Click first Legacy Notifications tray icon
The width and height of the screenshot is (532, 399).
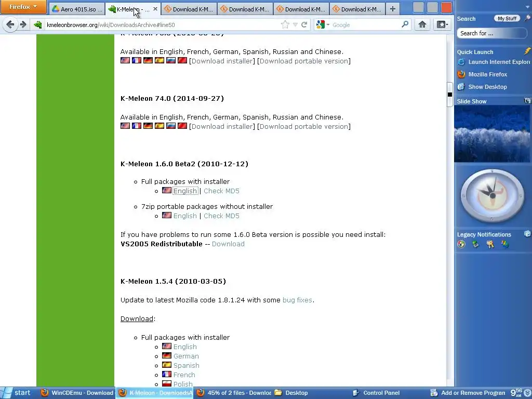click(x=461, y=244)
